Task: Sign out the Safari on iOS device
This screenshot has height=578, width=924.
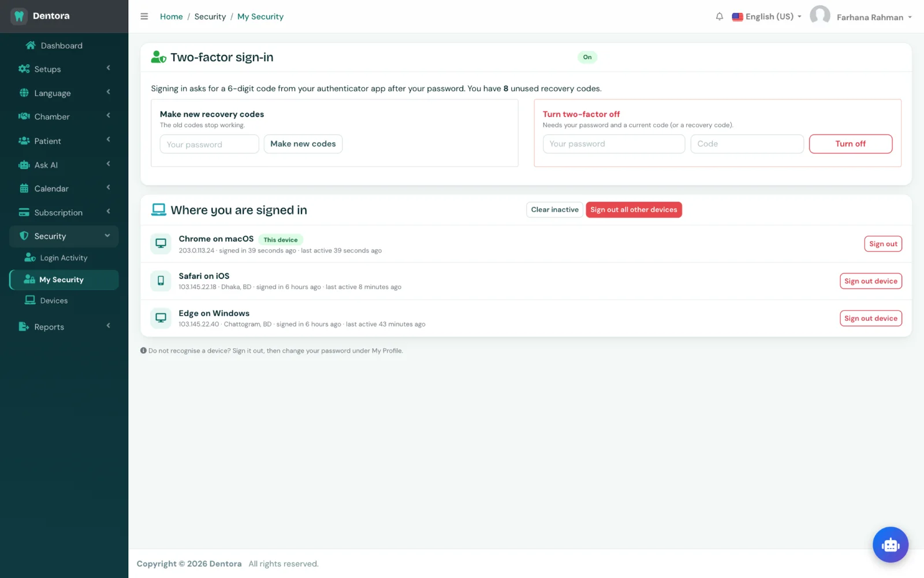Action: click(x=871, y=281)
